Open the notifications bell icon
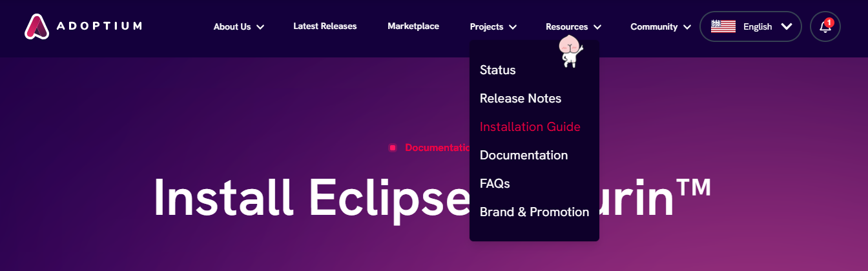Viewport: 868px width, 271px height. pos(825,26)
